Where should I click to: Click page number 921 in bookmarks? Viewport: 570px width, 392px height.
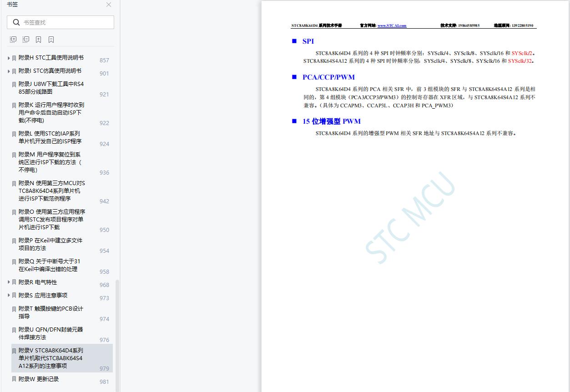104,94
